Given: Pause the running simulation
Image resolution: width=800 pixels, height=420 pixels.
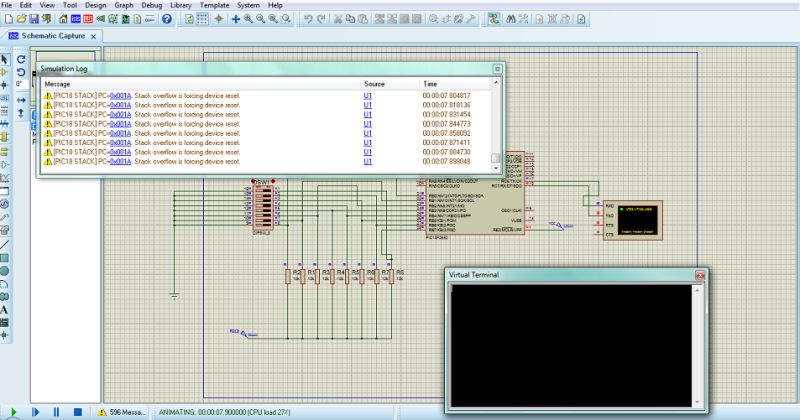Looking at the screenshot, I should tap(55, 412).
